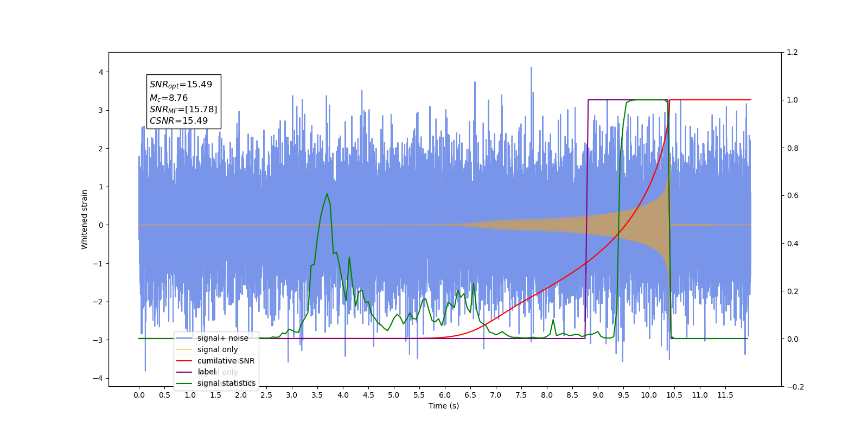Click the right y-axis tick label −0.2

(795, 387)
